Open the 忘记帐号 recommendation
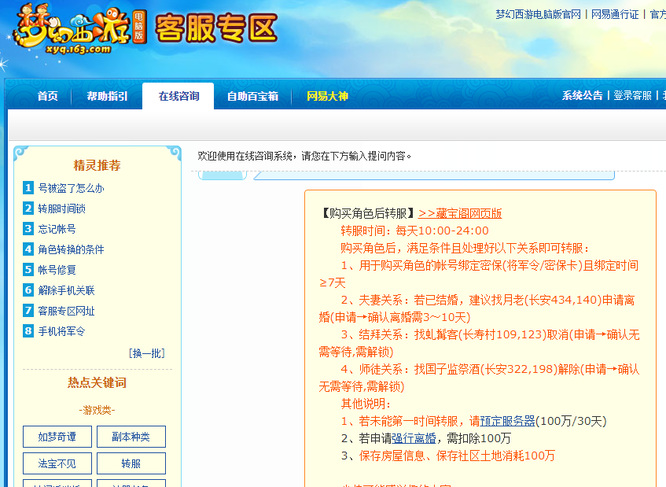The image size is (666, 487). pos(57,229)
